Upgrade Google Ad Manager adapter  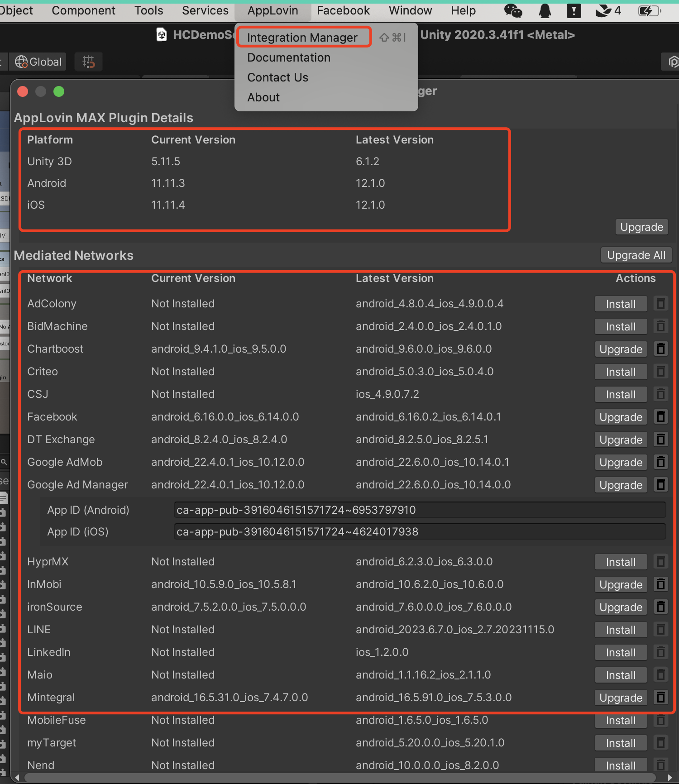(621, 485)
